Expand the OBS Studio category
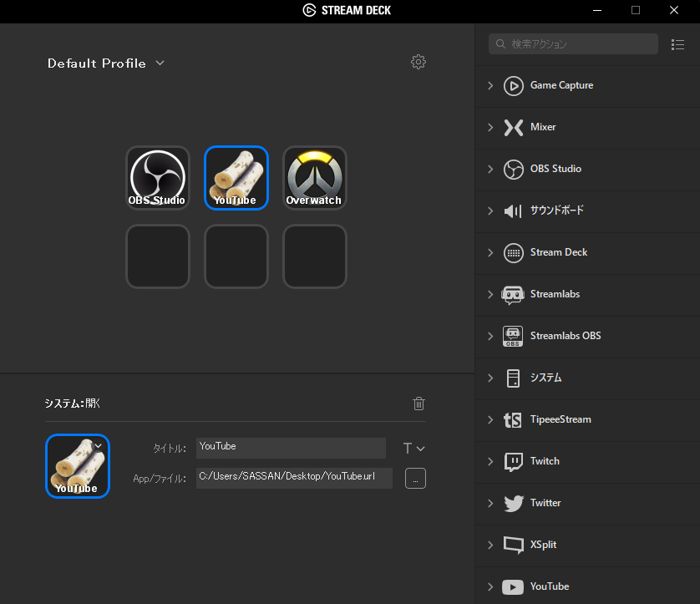Screen dimensions: 700x604 (x=490, y=170)
